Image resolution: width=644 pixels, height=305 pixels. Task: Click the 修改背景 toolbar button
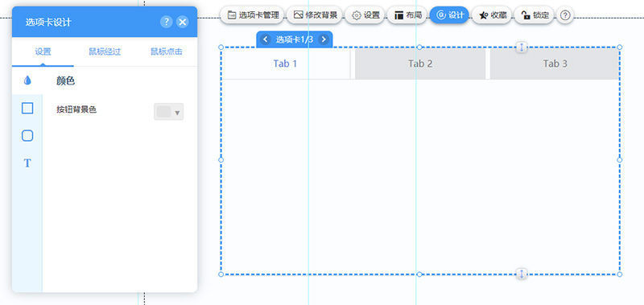(x=315, y=15)
